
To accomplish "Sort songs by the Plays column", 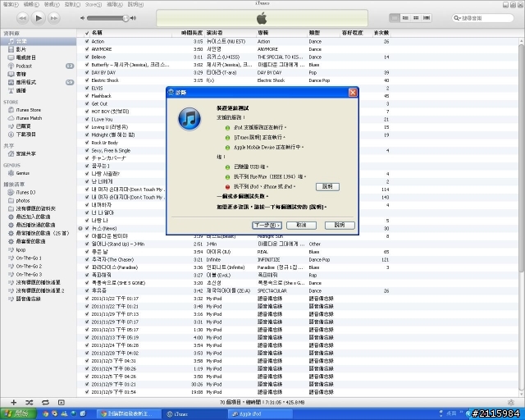I will tap(381, 33).
